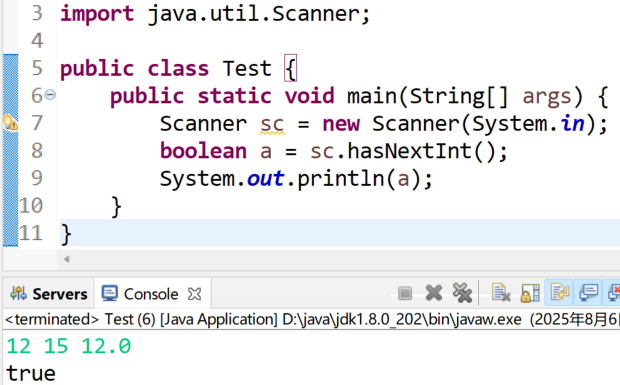The width and height of the screenshot is (620, 385).
Task: Click the underlined variable 'sc' on line 7
Action: (272, 125)
